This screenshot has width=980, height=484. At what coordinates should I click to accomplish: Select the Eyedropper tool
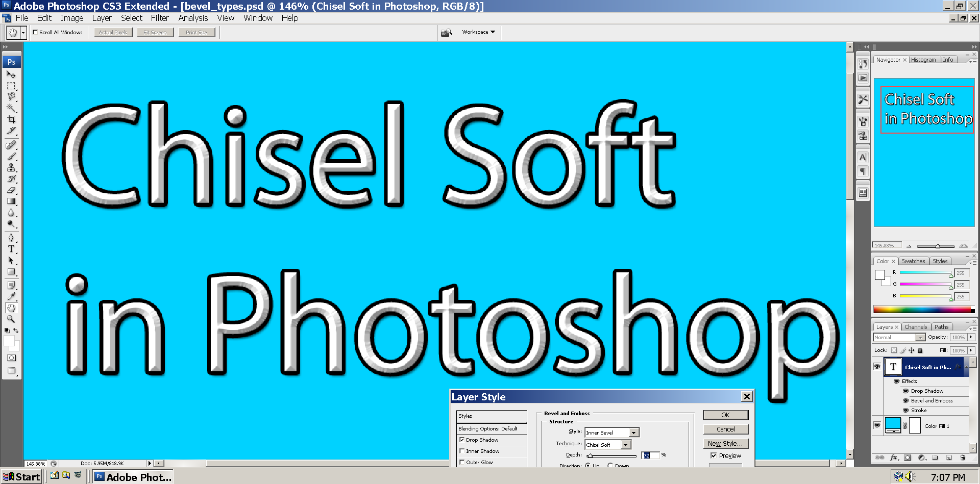11,296
